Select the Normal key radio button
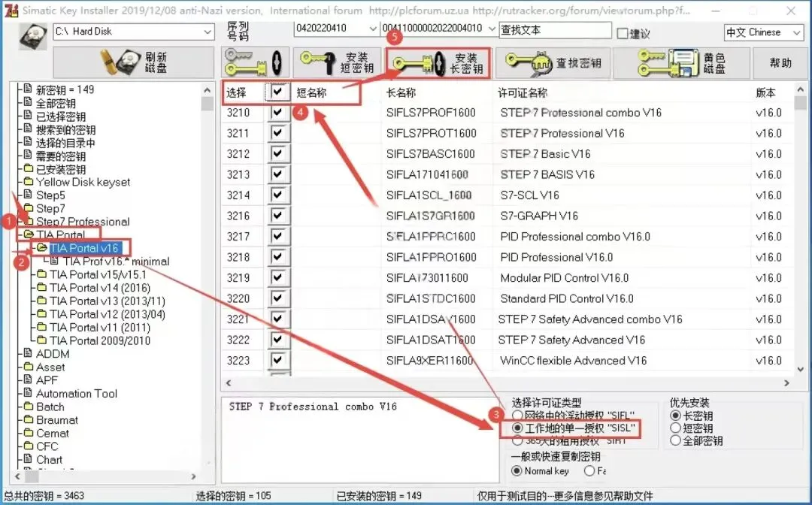812x505 pixels. pyautogui.click(x=517, y=471)
